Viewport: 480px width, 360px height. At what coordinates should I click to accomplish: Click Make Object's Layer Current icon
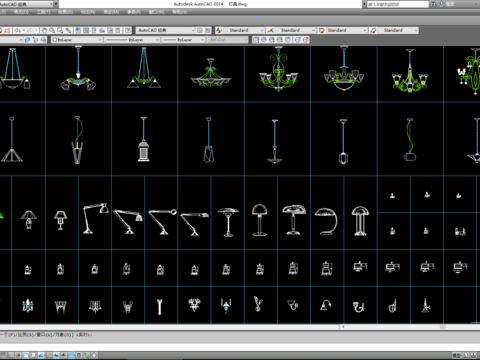click(27, 40)
